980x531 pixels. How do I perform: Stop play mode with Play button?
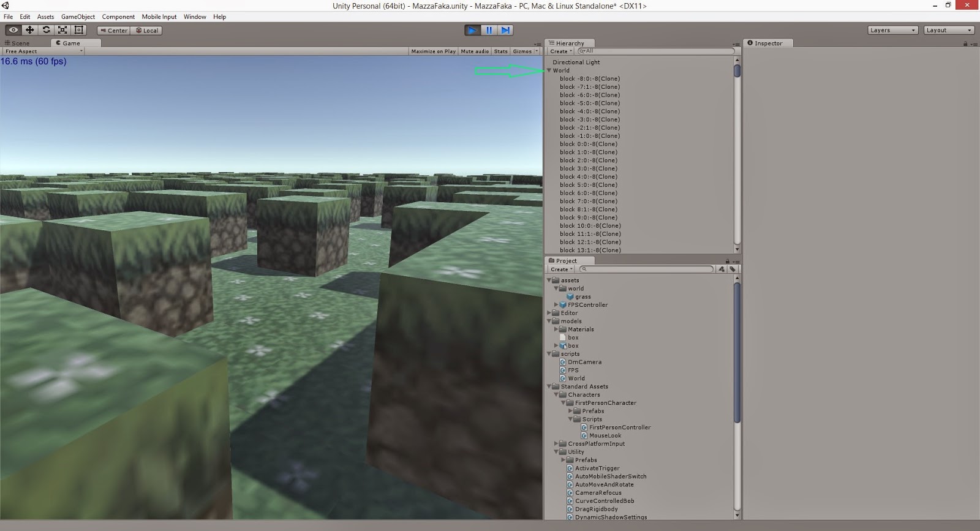point(472,30)
